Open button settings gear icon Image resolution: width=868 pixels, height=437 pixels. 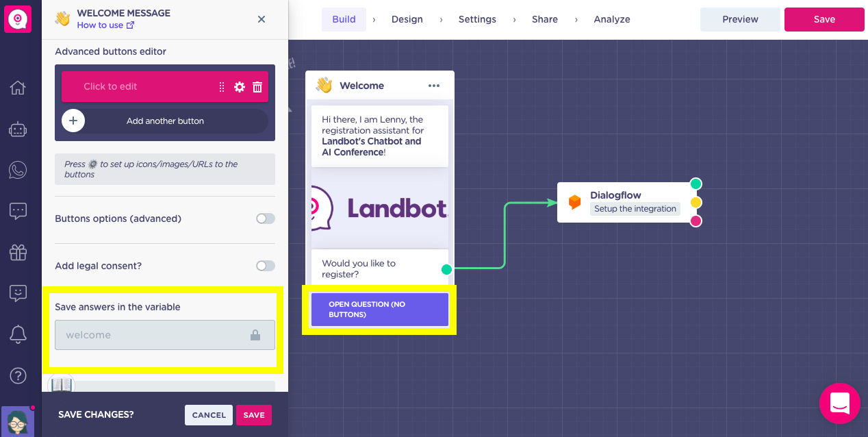[240, 87]
